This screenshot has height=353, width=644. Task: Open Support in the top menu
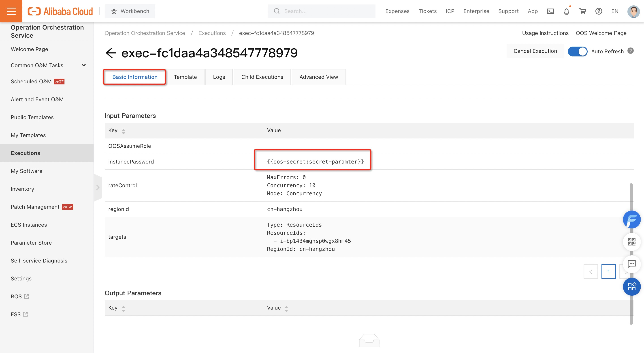click(x=508, y=11)
